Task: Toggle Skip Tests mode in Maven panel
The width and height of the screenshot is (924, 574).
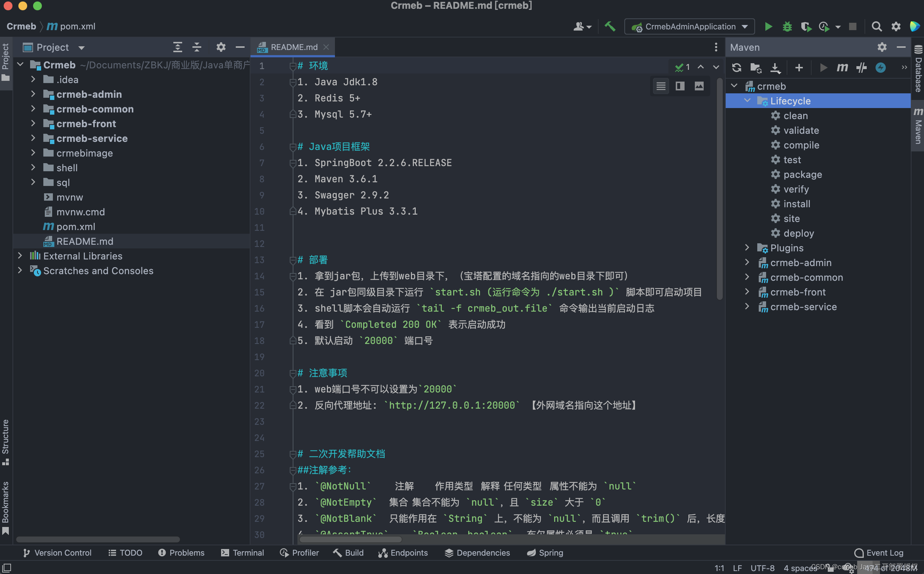Action: coord(861,68)
